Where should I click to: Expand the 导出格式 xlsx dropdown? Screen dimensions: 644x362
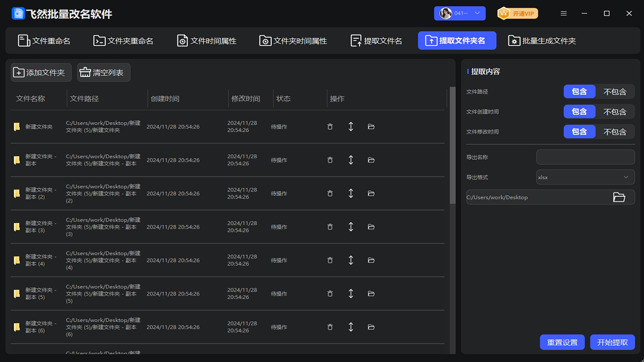[x=585, y=177]
